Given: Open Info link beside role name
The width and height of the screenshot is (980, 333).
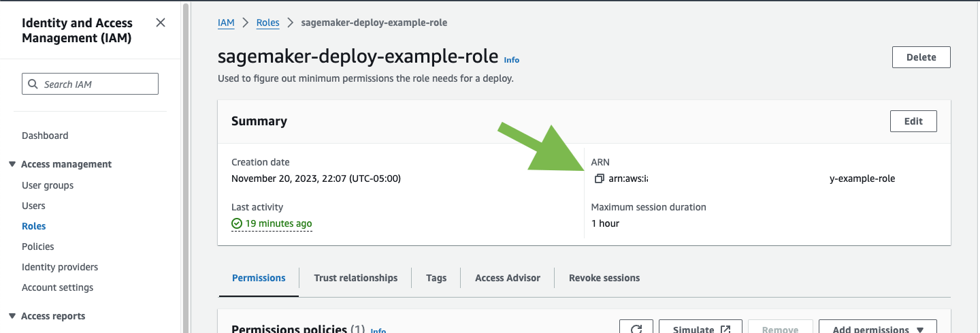Looking at the screenshot, I should point(512,60).
